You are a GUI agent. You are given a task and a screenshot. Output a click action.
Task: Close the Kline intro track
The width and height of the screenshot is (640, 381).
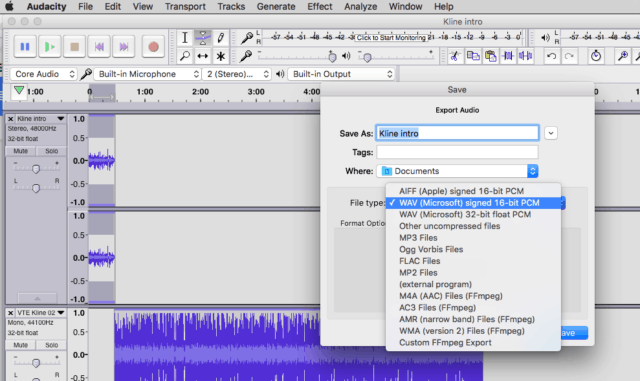pyautogui.click(x=11, y=119)
